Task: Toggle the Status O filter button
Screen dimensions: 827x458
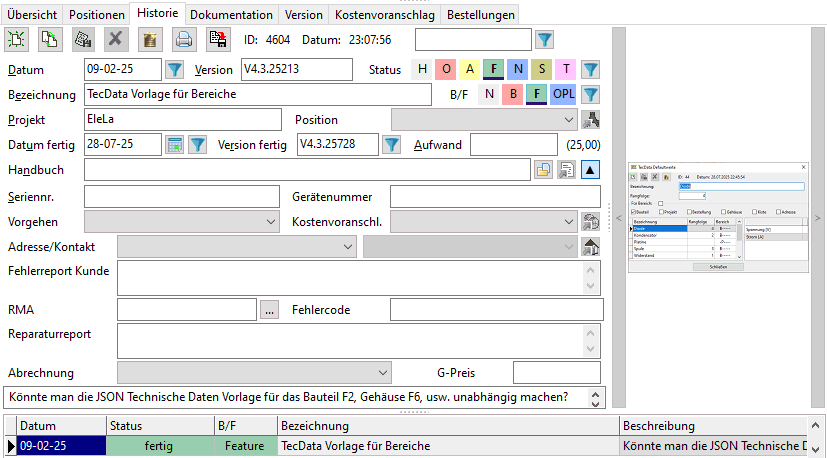Action: (x=446, y=69)
